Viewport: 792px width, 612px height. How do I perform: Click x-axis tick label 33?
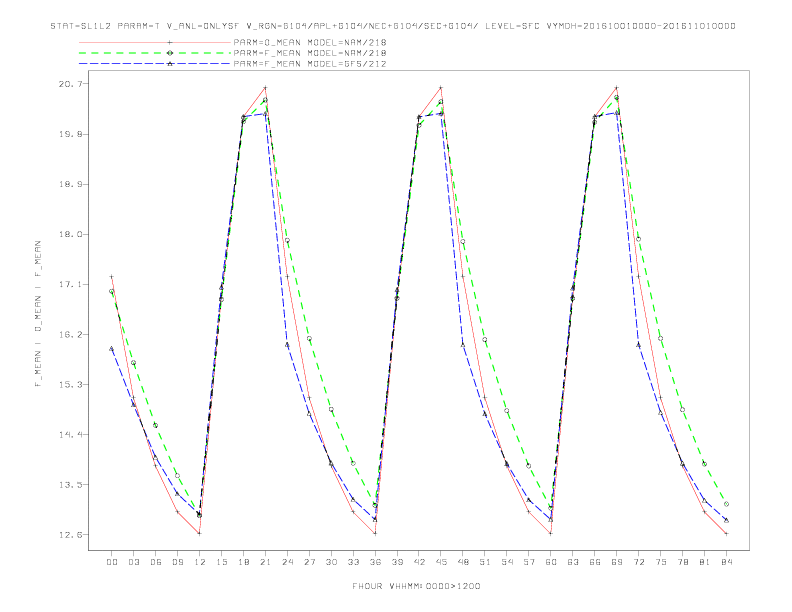pos(353,562)
